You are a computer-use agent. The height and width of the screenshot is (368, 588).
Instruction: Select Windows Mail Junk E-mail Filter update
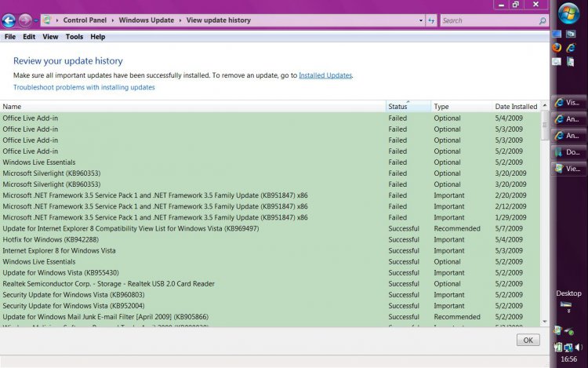pos(270,317)
